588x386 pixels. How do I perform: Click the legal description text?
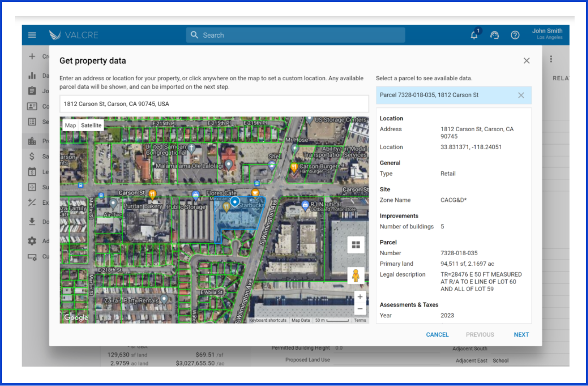[481, 282]
